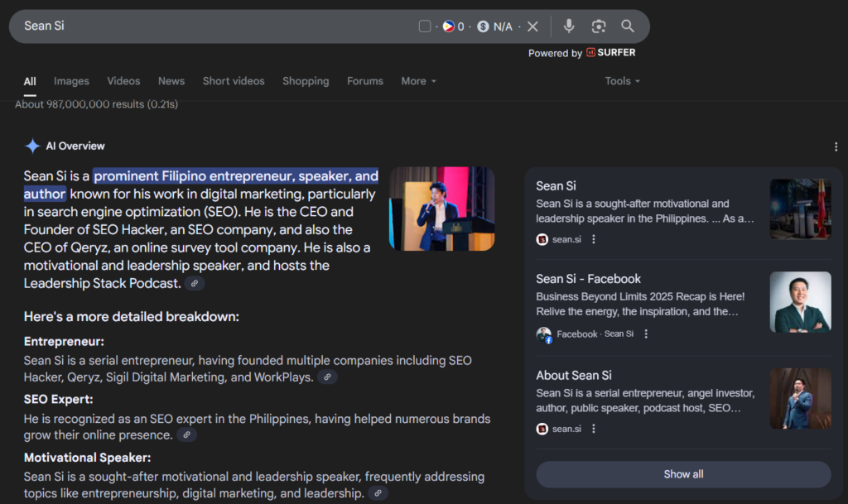The width and height of the screenshot is (848, 504).
Task: Open the three-dot menu for the AI Overview
Action: coord(836,146)
